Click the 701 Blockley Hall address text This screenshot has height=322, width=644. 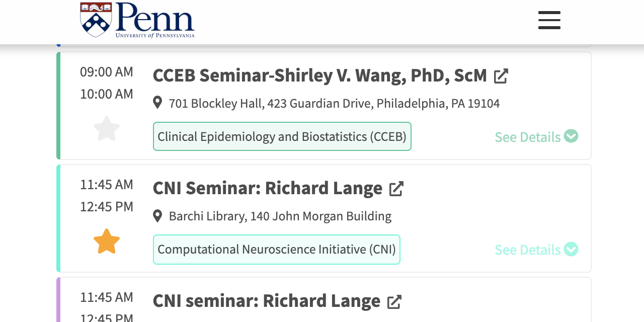(x=334, y=104)
